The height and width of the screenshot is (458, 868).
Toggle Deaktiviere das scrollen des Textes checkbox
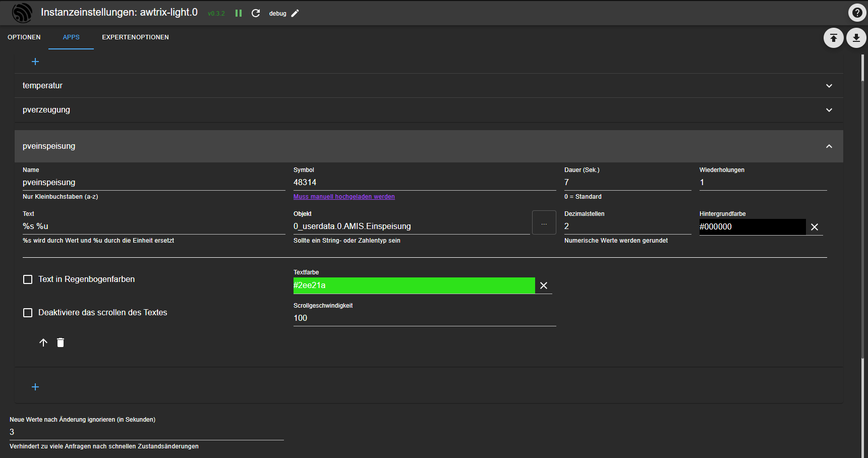click(28, 313)
